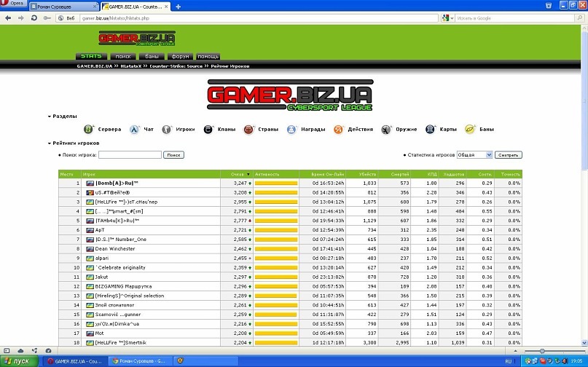Open the помощь navigation tab
This screenshot has height=367, width=588.
(208, 56)
